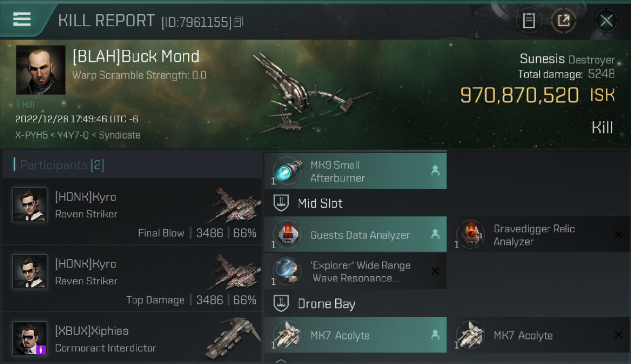Screen dimensions: 631x364
Task: Select Kyro's Final Blow entry
Action: 132,211
